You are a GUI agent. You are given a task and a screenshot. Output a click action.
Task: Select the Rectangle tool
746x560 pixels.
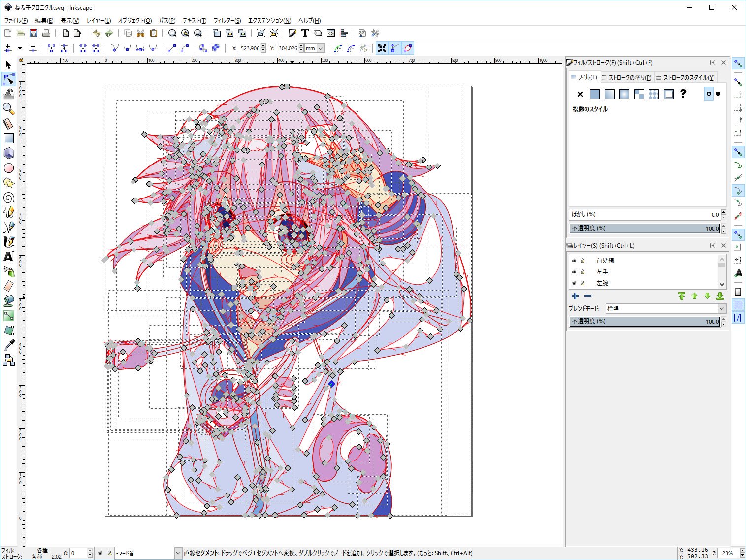8,138
